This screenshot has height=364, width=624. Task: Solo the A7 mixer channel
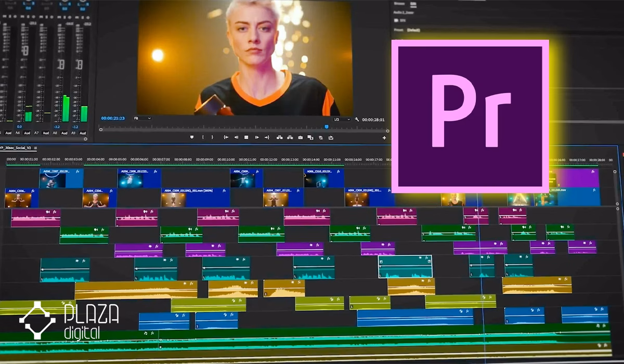pos(46,17)
